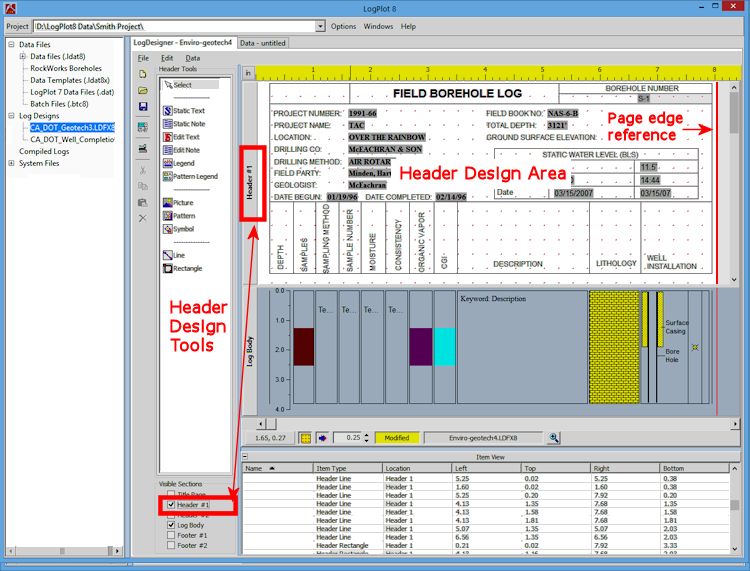Open the Windows menu
Viewport: 750px width, 571px height.
[378, 26]
